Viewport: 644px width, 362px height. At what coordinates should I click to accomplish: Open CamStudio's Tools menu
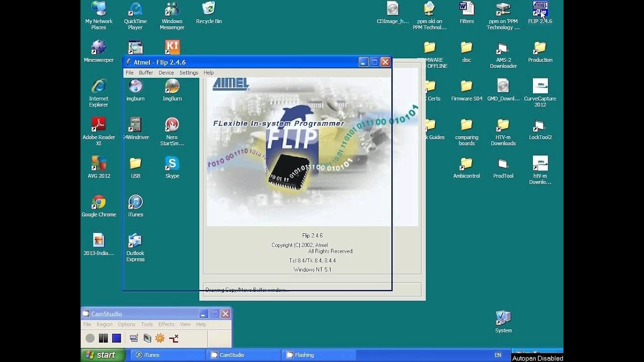pyautogui.click(x=147, y=324)
